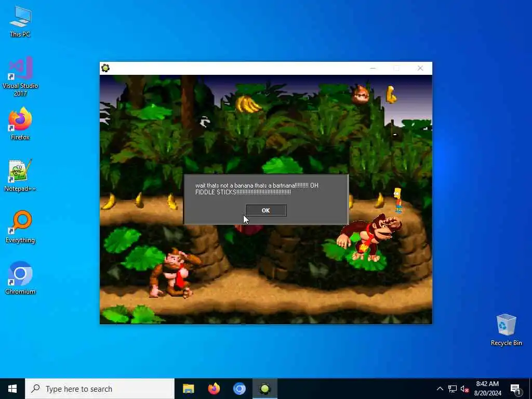532x399 pixels.
Task: Click the taskbar search box
Action: tap(100, 389)
